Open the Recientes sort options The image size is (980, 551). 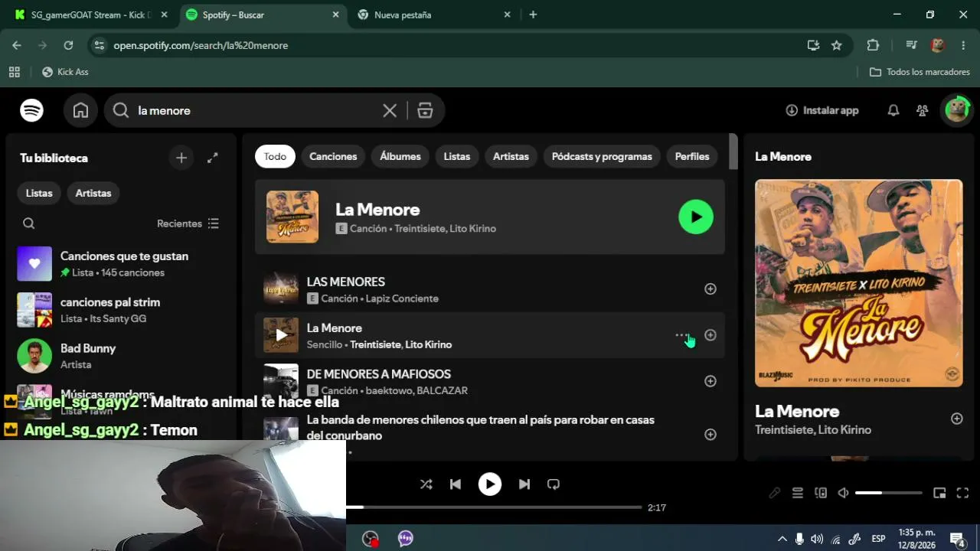188,223
